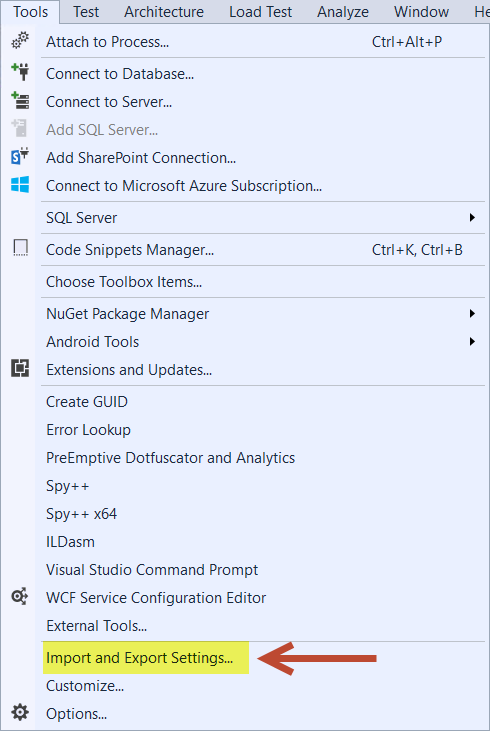The height and width of the screenshot is (731, 490).
Task: Expand the SQL Server submenu arrow
Action: click(x=472, y=217)
